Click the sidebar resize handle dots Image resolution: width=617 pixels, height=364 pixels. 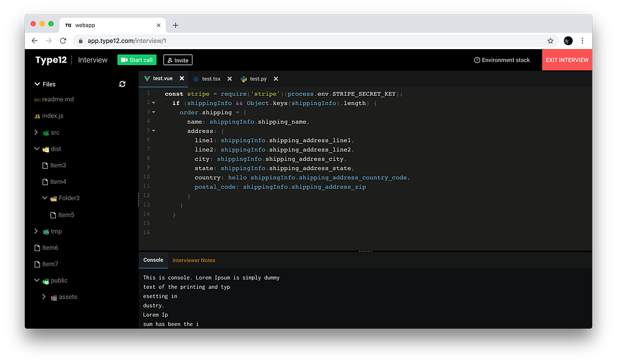[x=138, y=200]
